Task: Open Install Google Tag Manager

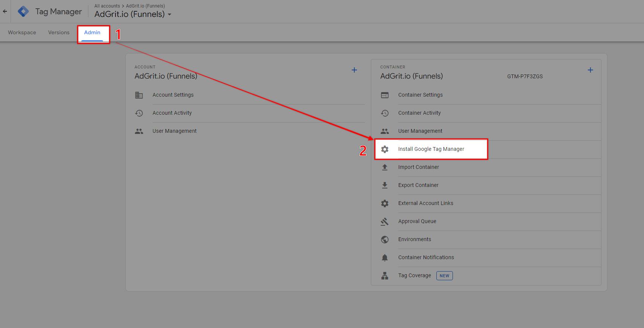Action: [431, 149]
